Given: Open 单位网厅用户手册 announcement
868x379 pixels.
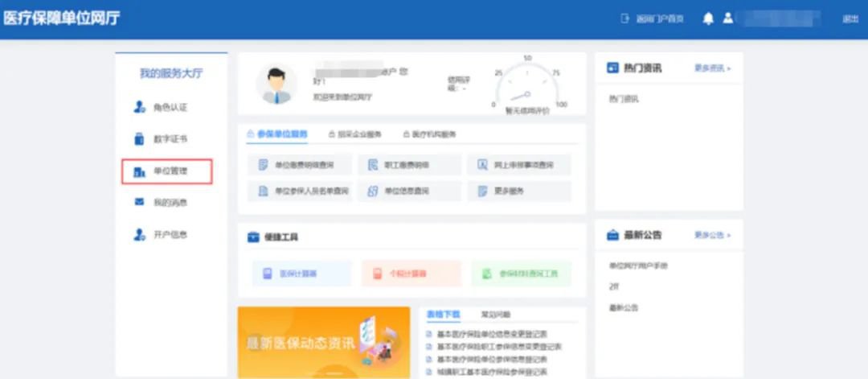Looking at the screenshot, I should (x=638, y=266).
